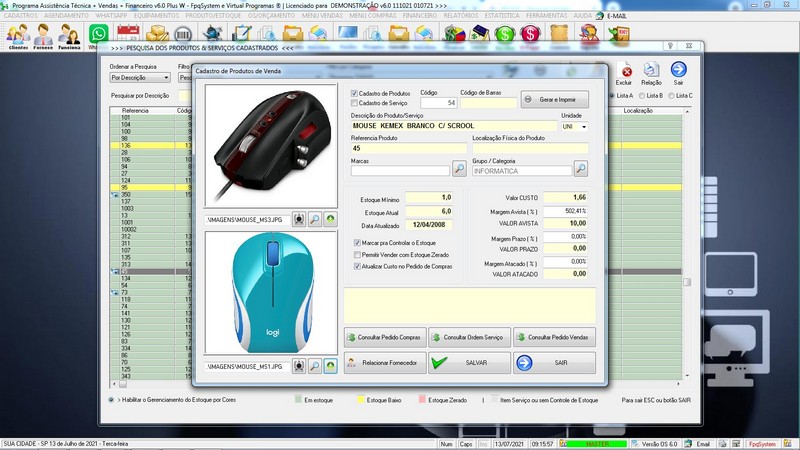
Task: Open the Relação report icon
Action: click(651, 73)
